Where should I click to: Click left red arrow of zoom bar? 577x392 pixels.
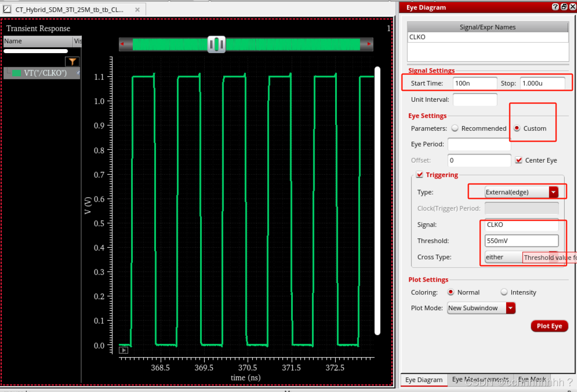tap(122, 44)
